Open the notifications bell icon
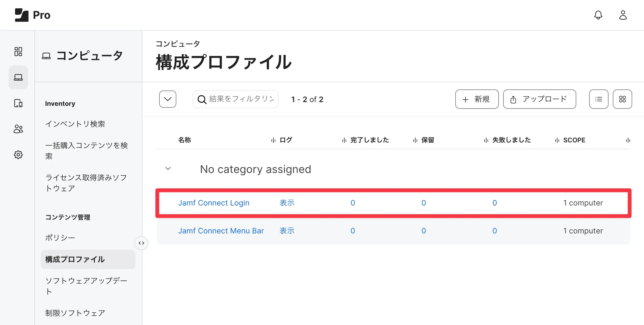This screenshot has width=644, height=325. [598, 15]
